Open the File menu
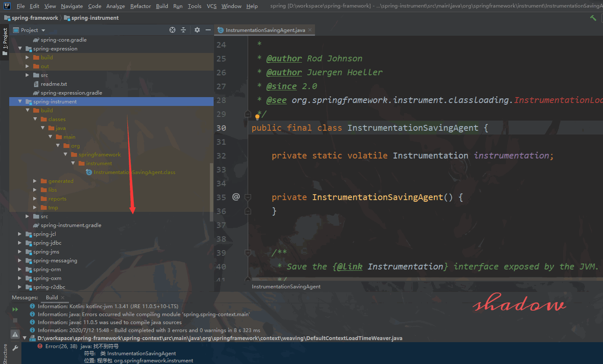Viewport: 603px width, 364px height. click(x=21, y=6)
